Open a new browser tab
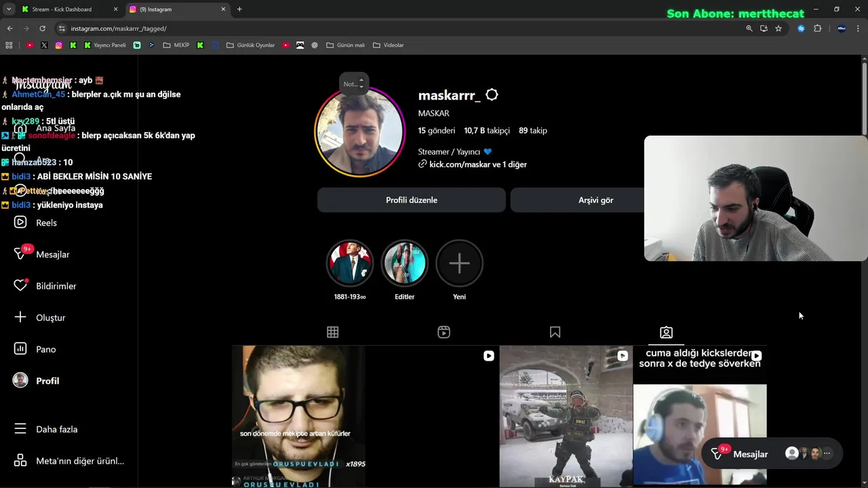 tap(239, 9)
